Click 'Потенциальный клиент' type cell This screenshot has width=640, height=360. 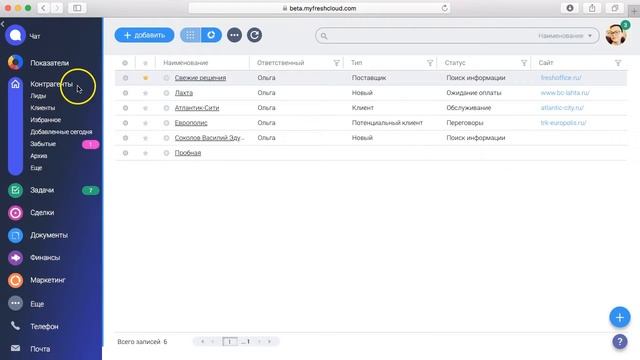coord(387,123)
